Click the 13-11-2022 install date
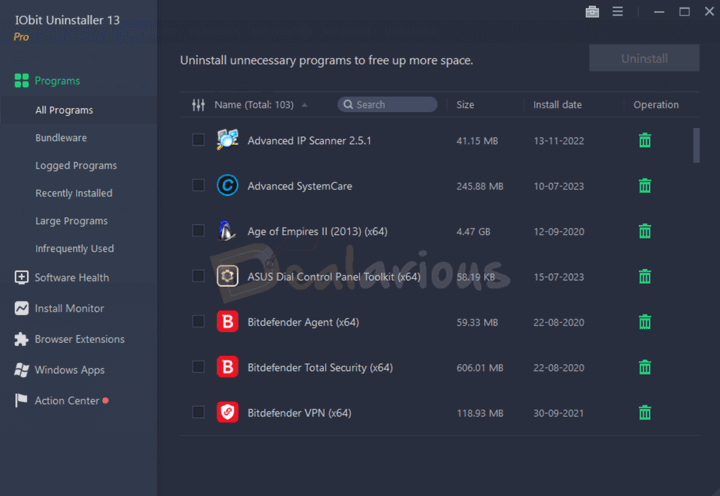The height and width of the screenshot is (496, 720). point(559,141)
